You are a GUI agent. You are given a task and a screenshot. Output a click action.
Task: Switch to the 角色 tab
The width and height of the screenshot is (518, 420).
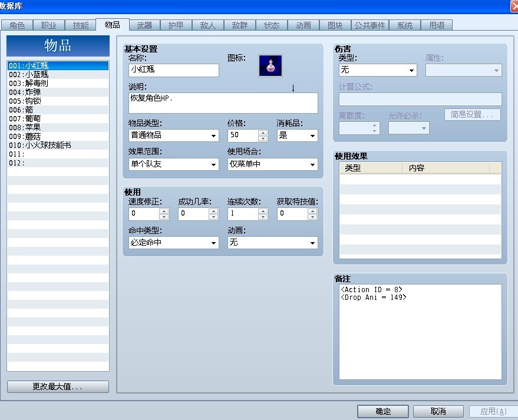point(17,25)
